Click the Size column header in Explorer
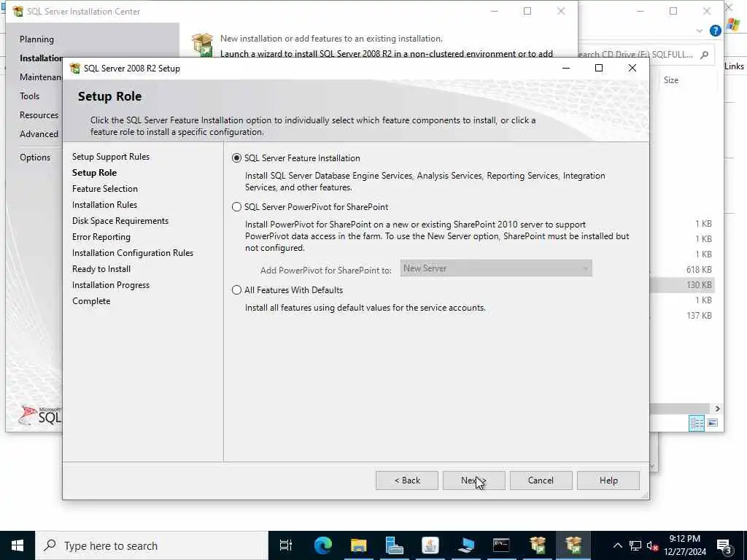Viewport: 747px width, 560px height. (671, 80)
